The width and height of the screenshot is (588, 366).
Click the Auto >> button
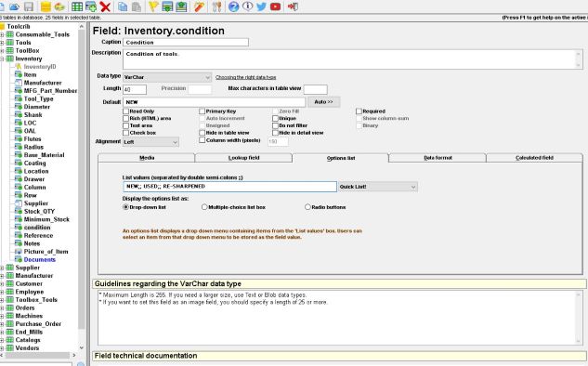pos(323,102)
